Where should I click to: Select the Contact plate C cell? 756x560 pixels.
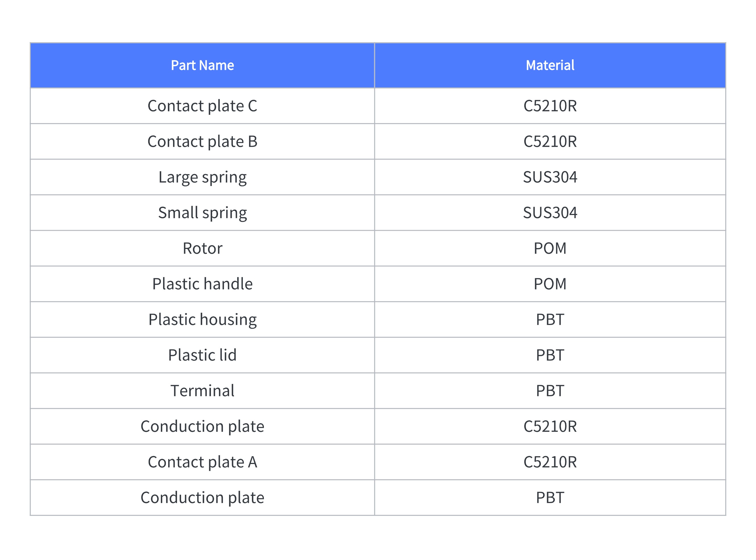(x=202, y=106)
